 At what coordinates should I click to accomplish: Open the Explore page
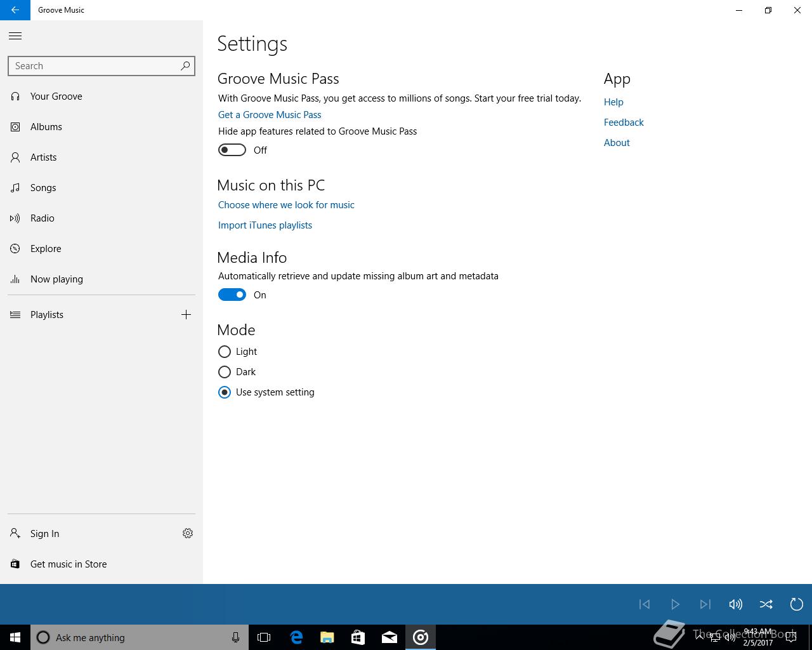pyautogui.click(x=101, y=249)
